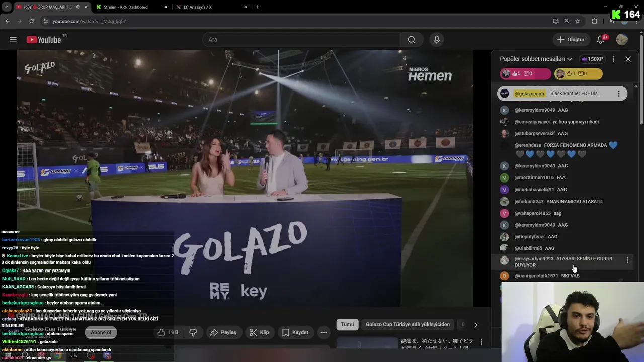Expand the Popüler sohbet mesajları dropdown
The width and height of the screenshot is (644, 362).
tap(536, 59)
